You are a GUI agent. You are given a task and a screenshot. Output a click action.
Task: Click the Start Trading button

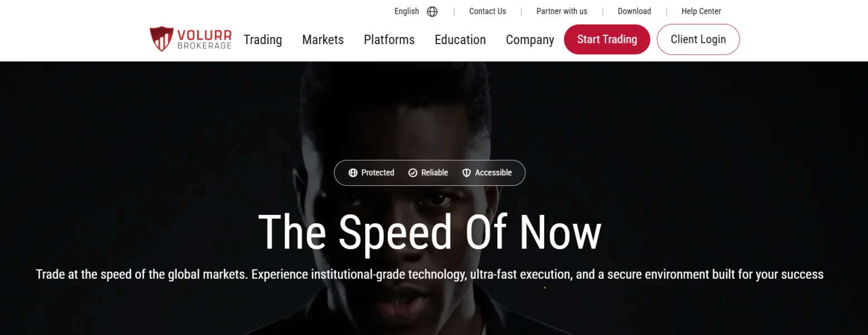(x=607, y=39)
